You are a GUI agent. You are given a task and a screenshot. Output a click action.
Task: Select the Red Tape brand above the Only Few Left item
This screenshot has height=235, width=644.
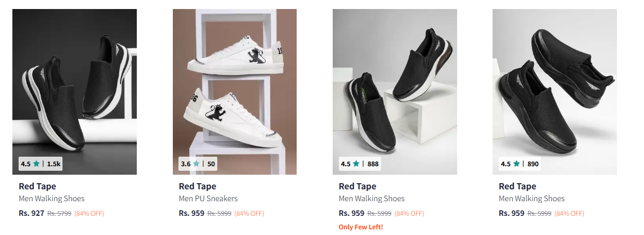pyautogui.click(x=357, y=186)
